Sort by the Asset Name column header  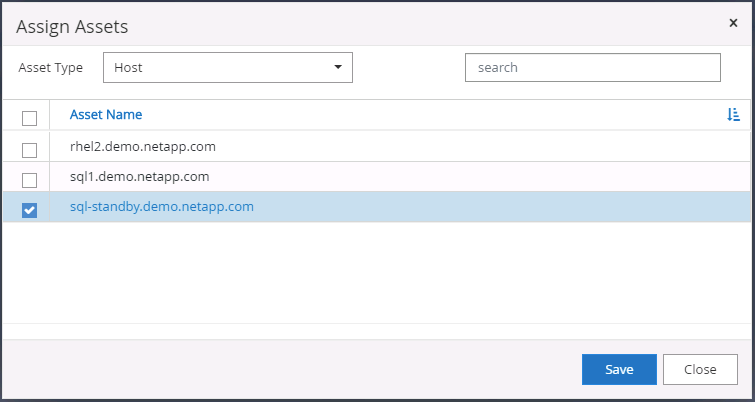coord(106,115)
